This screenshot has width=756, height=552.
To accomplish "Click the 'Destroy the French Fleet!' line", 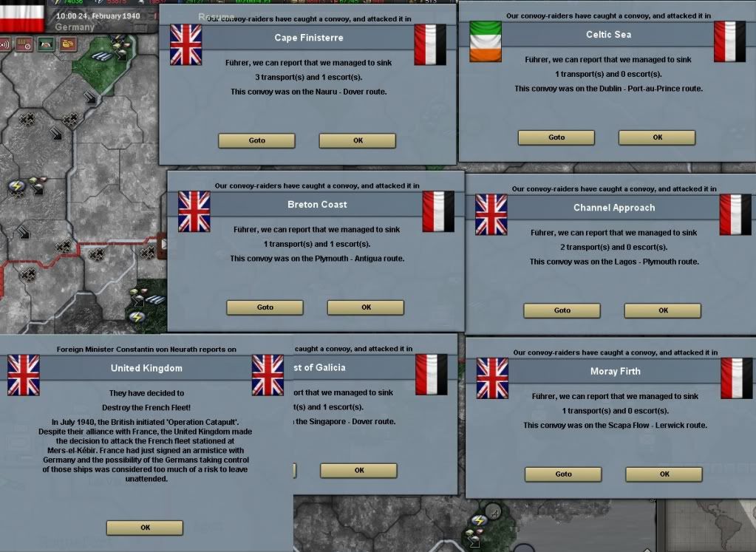I will (x=146, y=407).
